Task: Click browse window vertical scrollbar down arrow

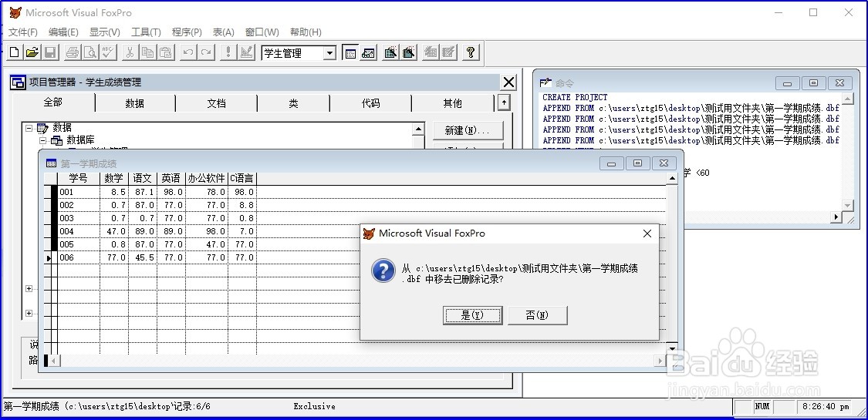Action: (672, 348)
